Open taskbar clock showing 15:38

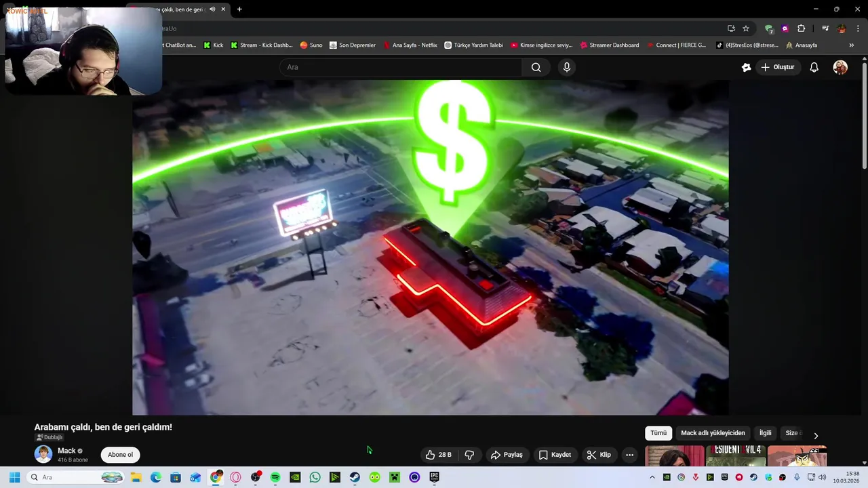click(x=847, y=477)
